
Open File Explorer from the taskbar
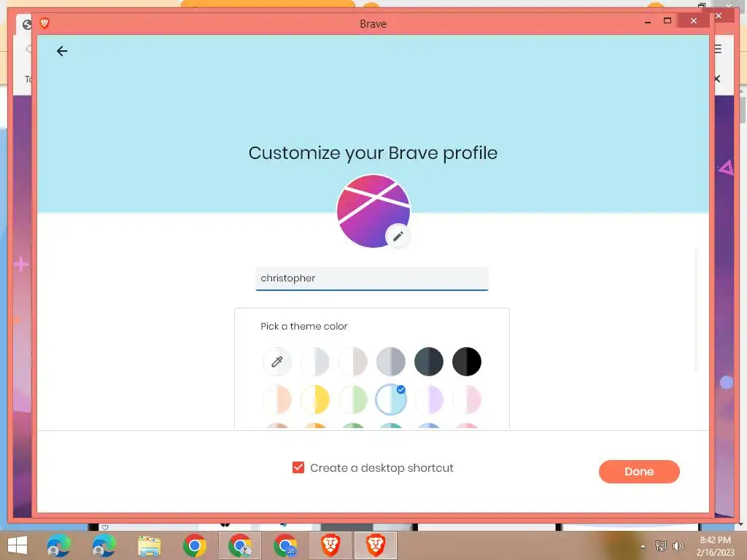tap(149, 545)
